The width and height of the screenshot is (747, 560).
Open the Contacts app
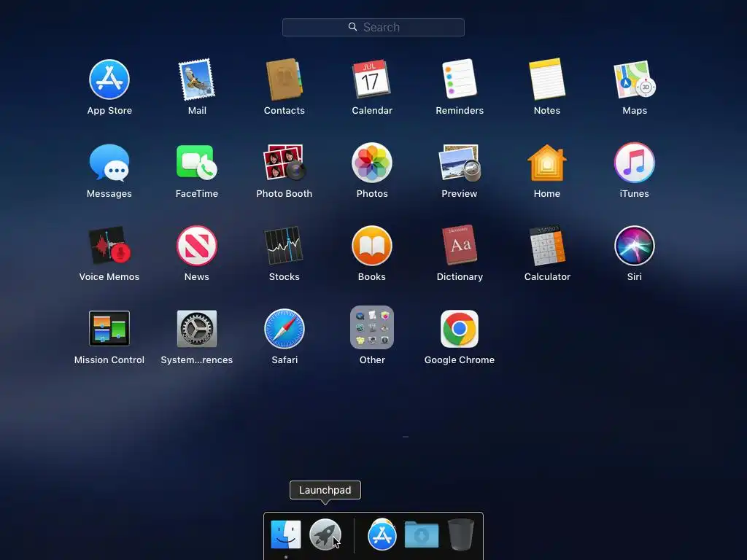[x=284, y=79]
